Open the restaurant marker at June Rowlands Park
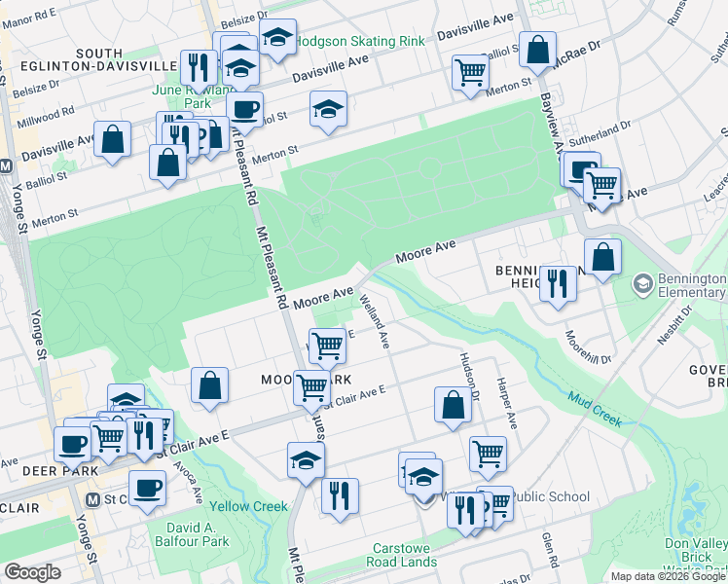The width and height of the screenshot is (728, 584). (199, 69)
